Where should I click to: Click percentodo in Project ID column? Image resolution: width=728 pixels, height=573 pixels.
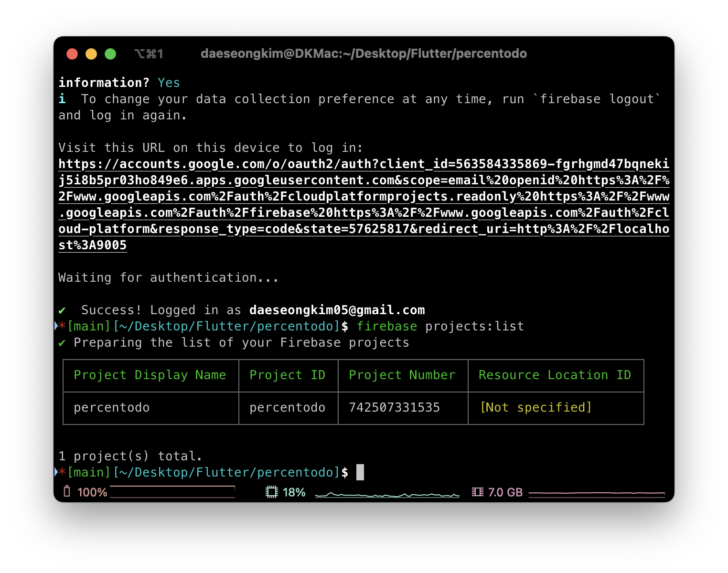coord(288,407)
